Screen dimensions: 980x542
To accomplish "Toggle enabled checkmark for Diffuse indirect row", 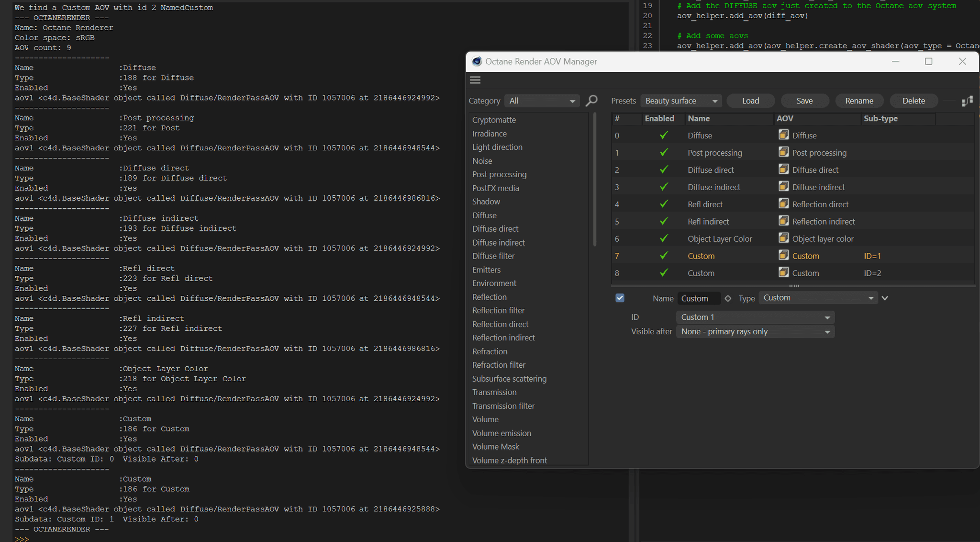I will click(x=664, y=187).
